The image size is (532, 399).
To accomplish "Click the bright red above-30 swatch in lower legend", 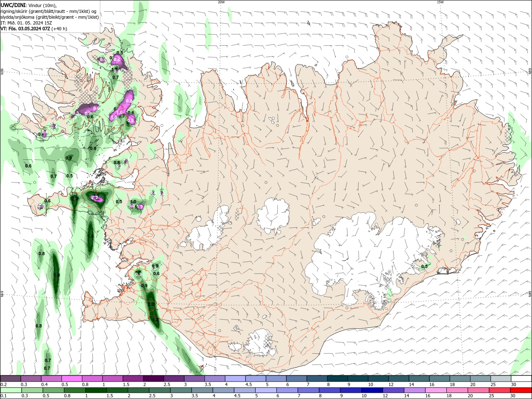I will click(521, 390).
